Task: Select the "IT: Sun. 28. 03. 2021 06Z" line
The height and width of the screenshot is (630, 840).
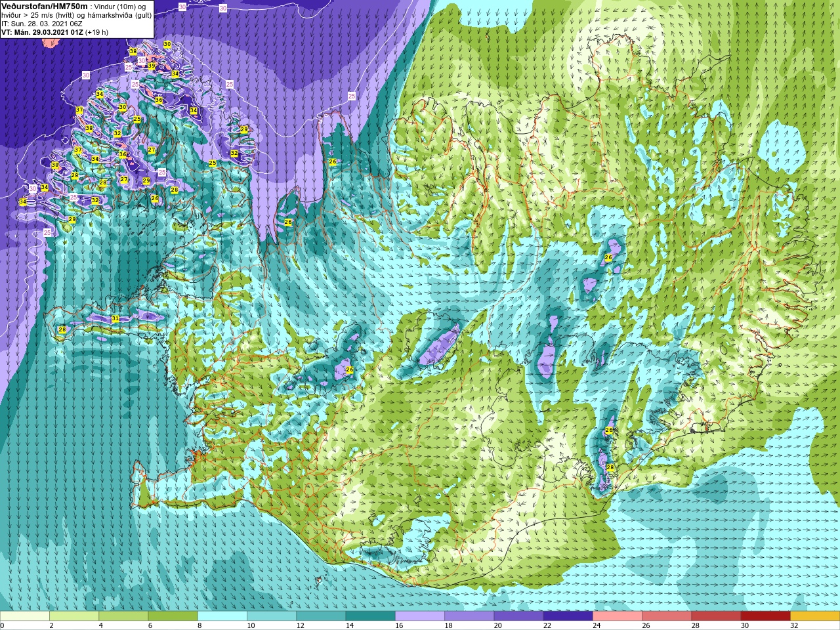Action: [41, 24]
